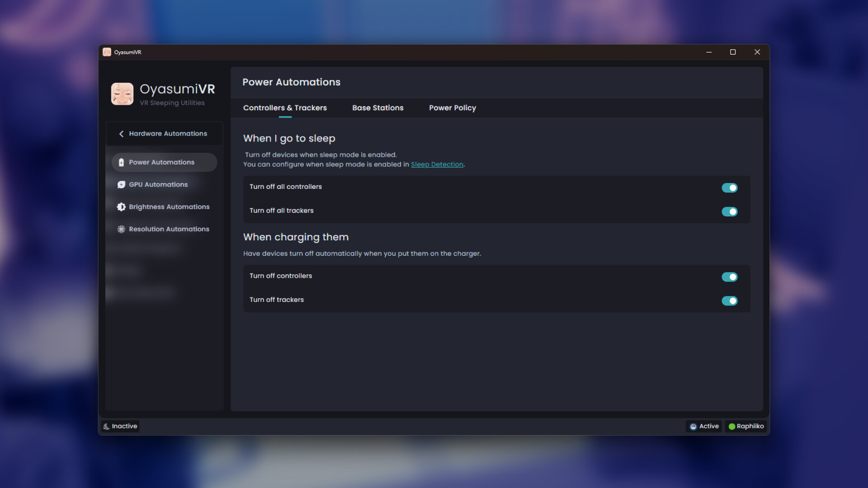
Task: Click the Resolution Automations grid icon
Action: [x=121, y=229]
